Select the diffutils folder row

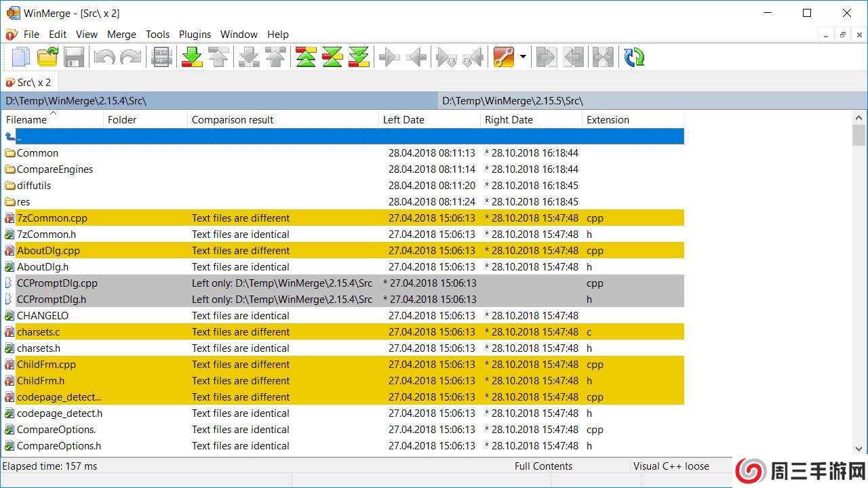(343, 186)
